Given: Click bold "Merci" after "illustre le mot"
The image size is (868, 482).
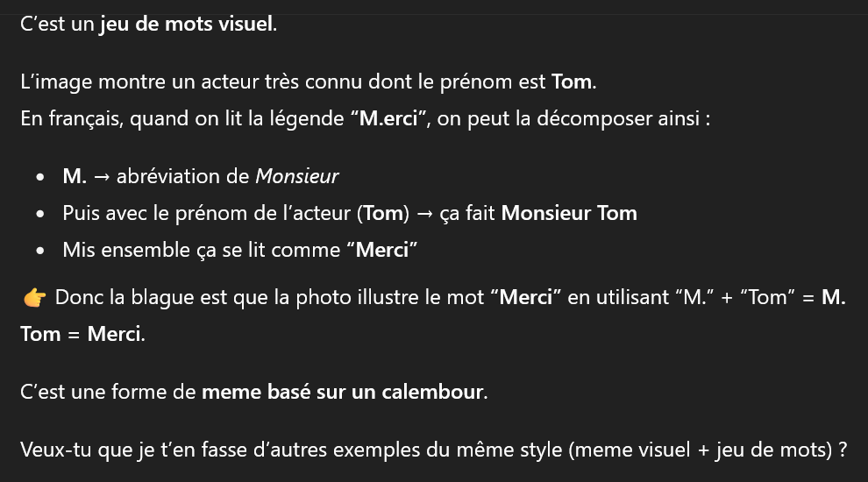Looking at the screenshot, I should (526, 298).
